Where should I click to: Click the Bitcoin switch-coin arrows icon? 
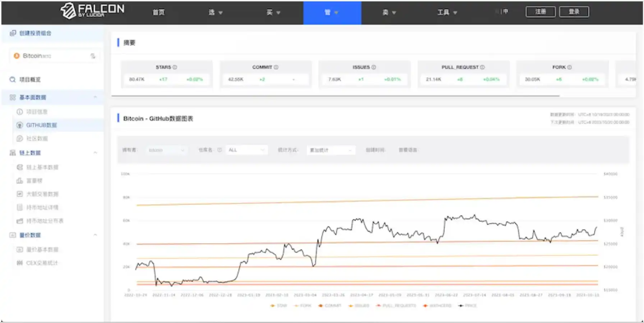coord(93,56)
